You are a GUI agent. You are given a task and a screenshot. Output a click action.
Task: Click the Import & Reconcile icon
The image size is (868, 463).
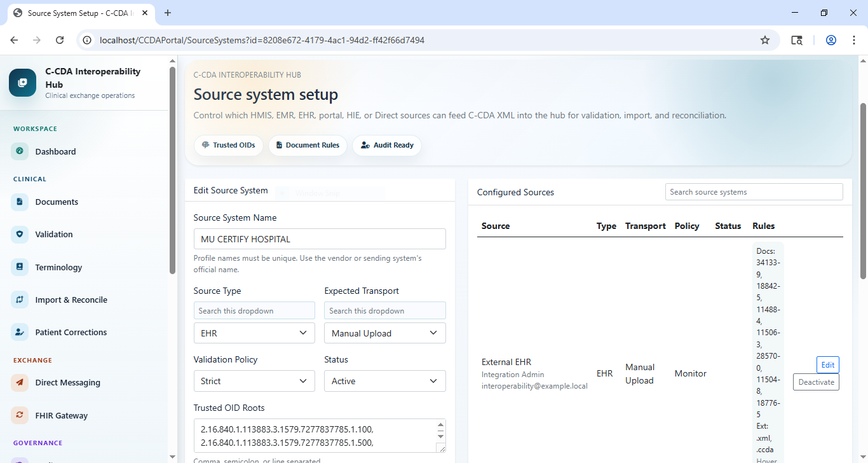(20, 300)
